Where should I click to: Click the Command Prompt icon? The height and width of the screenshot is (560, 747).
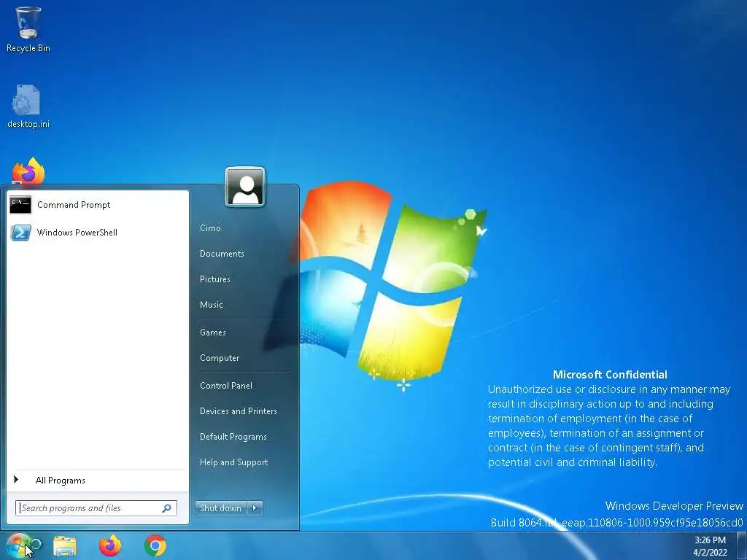pos(20,205)
